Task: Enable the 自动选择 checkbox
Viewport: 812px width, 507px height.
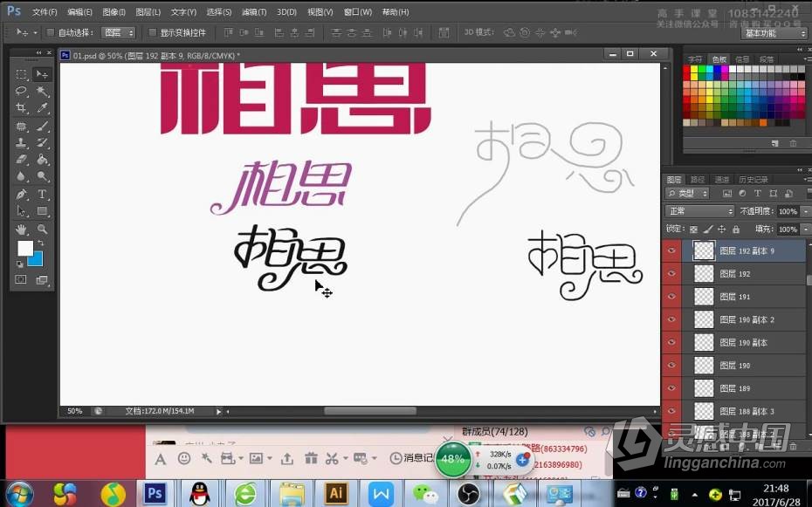Action: coord(51,32)
